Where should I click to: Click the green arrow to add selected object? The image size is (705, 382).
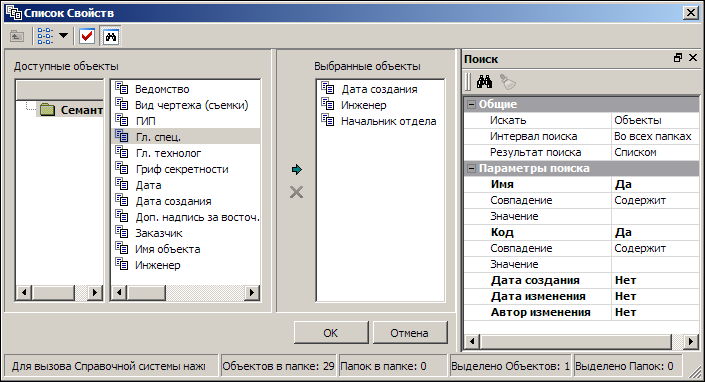tap(296, 169)
